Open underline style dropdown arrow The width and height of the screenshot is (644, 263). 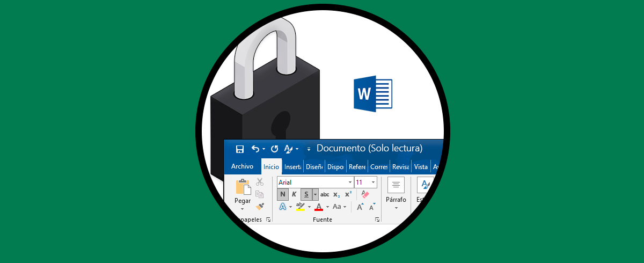pos(316,194)
